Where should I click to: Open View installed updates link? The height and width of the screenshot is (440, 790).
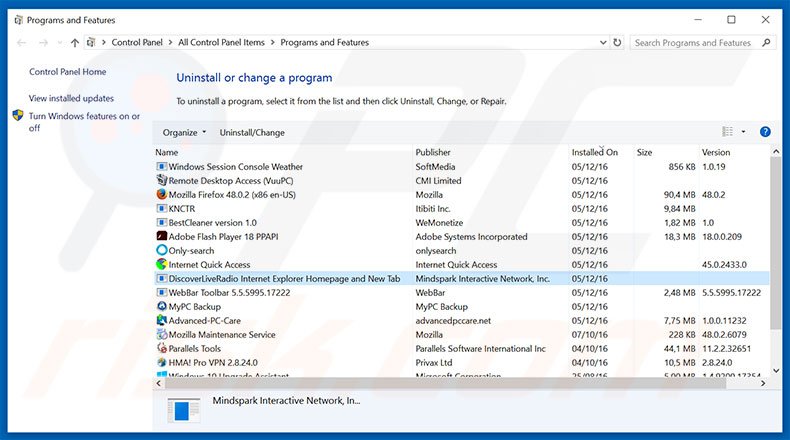(71, 98)
